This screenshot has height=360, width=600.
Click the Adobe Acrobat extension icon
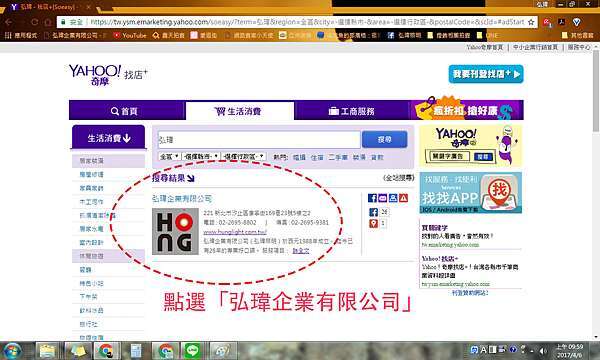561,22
